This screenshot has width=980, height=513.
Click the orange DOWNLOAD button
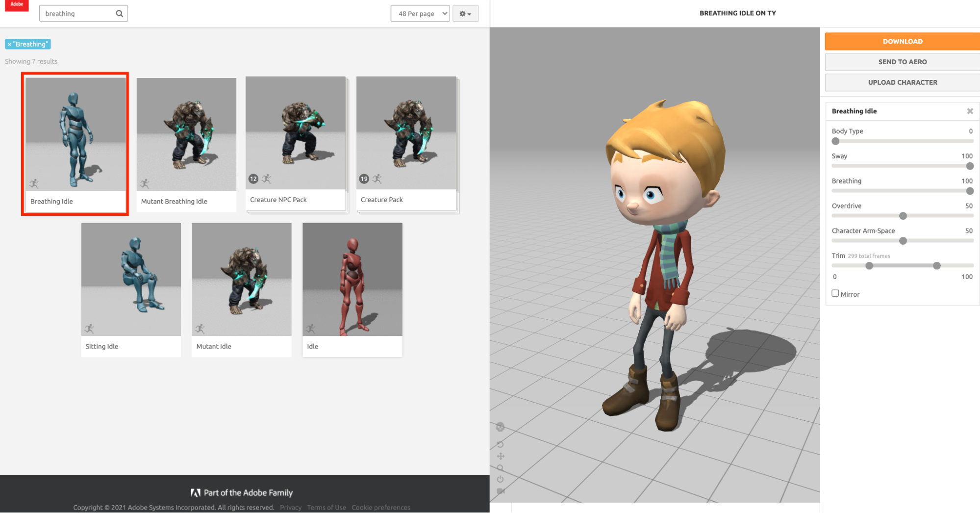coord(902,41)
